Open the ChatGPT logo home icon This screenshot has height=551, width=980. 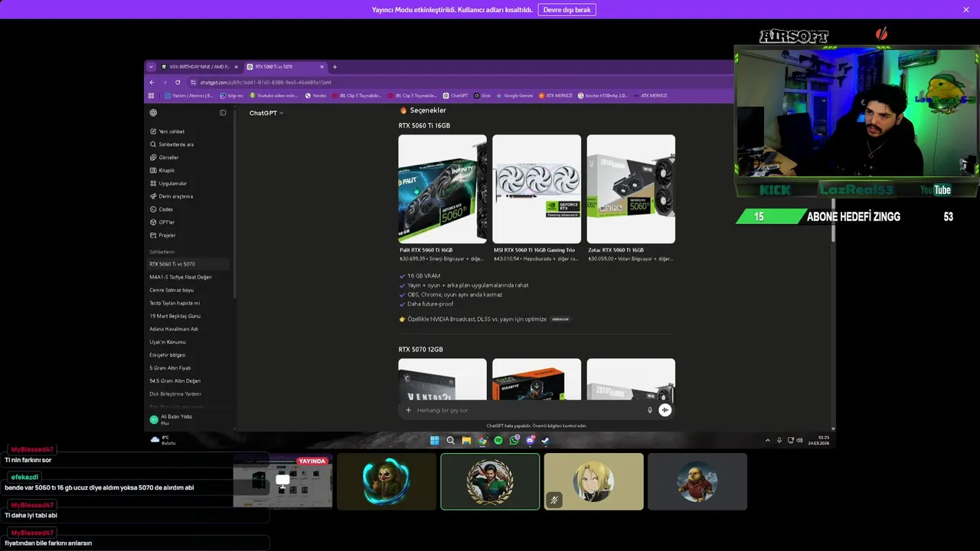[x=153, y=112]
